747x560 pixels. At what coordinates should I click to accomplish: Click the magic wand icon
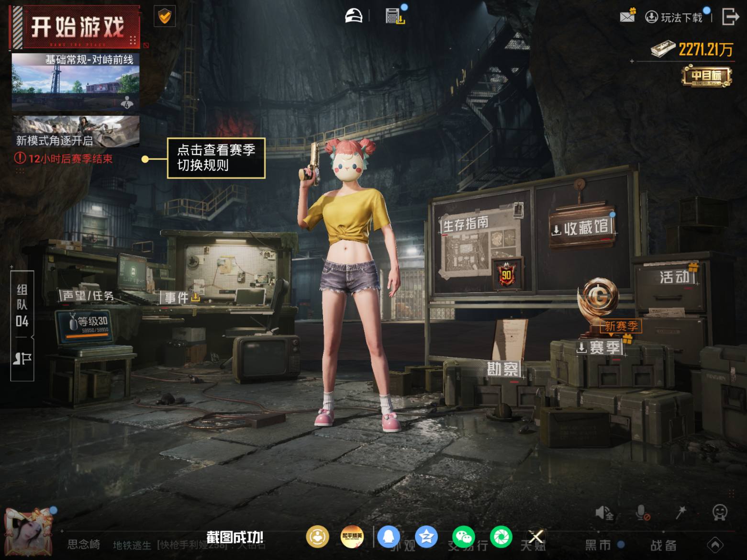coord(681,513)
